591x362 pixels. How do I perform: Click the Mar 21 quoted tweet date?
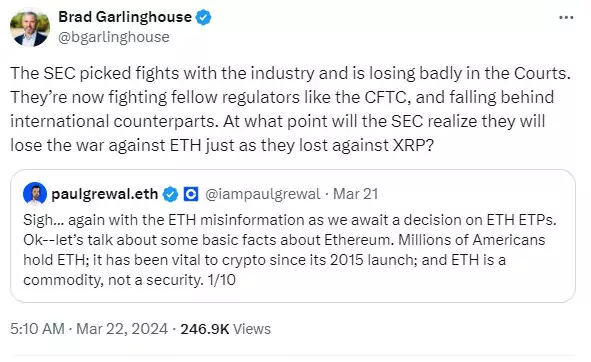355,194
